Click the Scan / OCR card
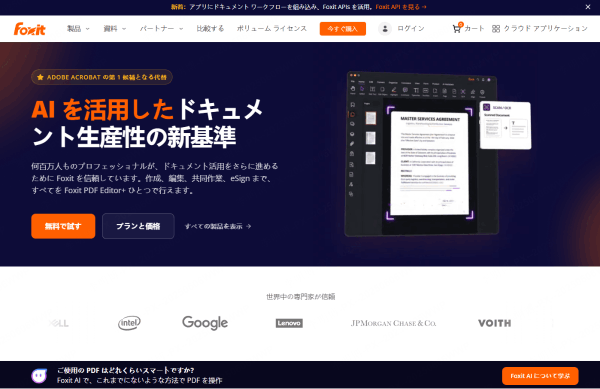 coord(505,125)
